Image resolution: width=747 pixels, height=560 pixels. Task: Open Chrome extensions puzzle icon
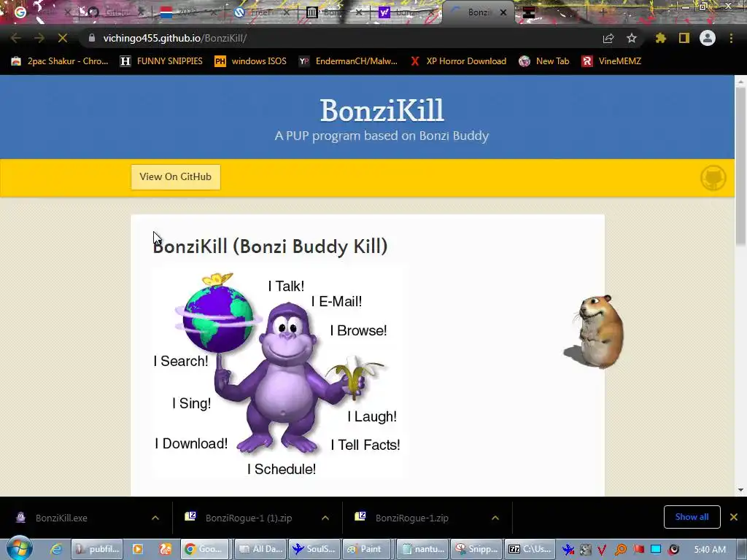pyautogui.click(x=660, y=38)
